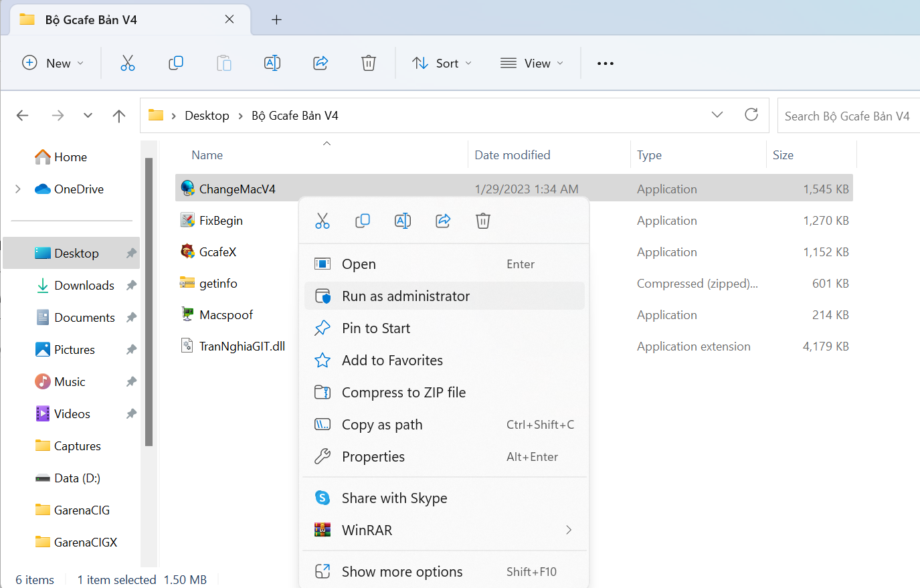Image resolution: width=920 pixels, height=588 pixels.
Task: Click the Rename icon in the top toolbar
Action: click(272, 63)
